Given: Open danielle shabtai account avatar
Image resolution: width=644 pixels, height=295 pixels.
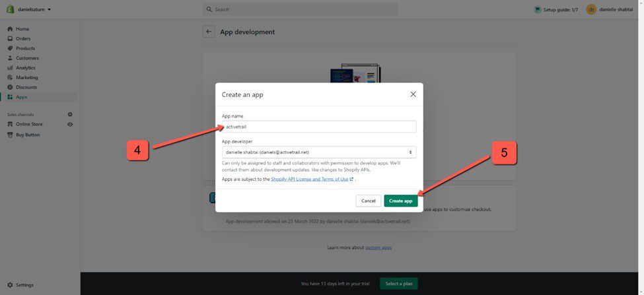Looking at the screenshot, I should [x=591, y=9].
